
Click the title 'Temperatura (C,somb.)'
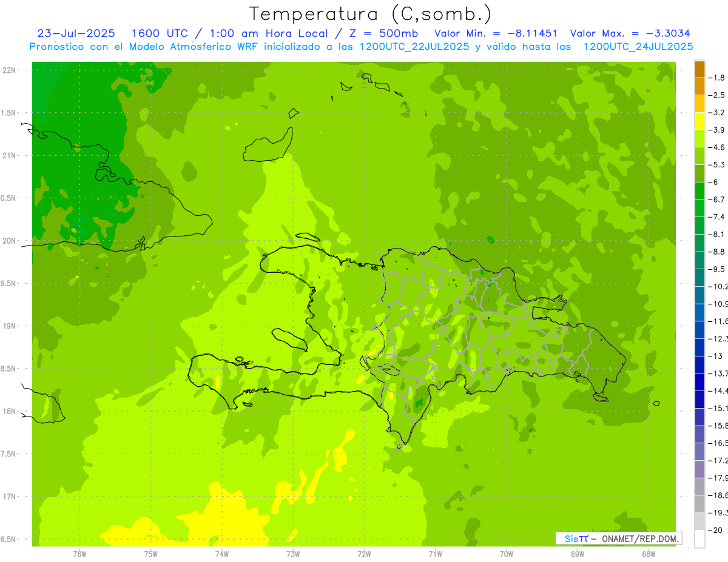click(x=371, y=14)
